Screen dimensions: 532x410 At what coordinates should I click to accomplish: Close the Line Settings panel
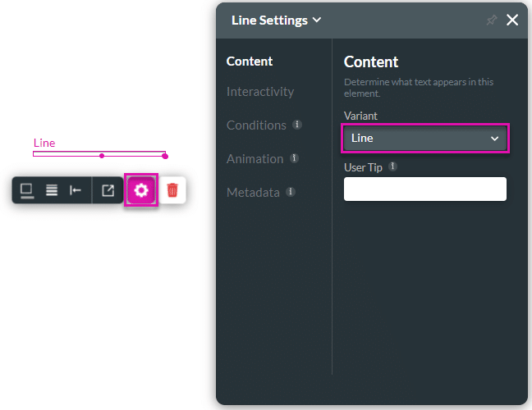pyautogui.click(x=512, y=20)
